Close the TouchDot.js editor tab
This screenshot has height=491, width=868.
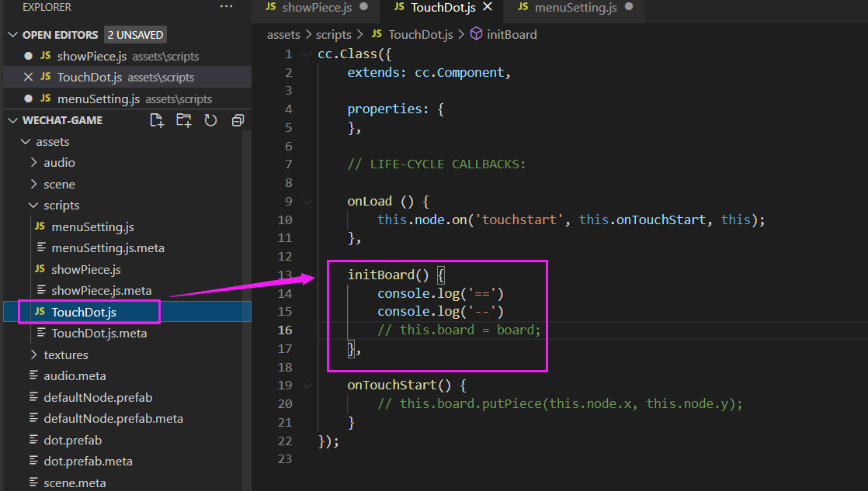click(x=487, y=7)
